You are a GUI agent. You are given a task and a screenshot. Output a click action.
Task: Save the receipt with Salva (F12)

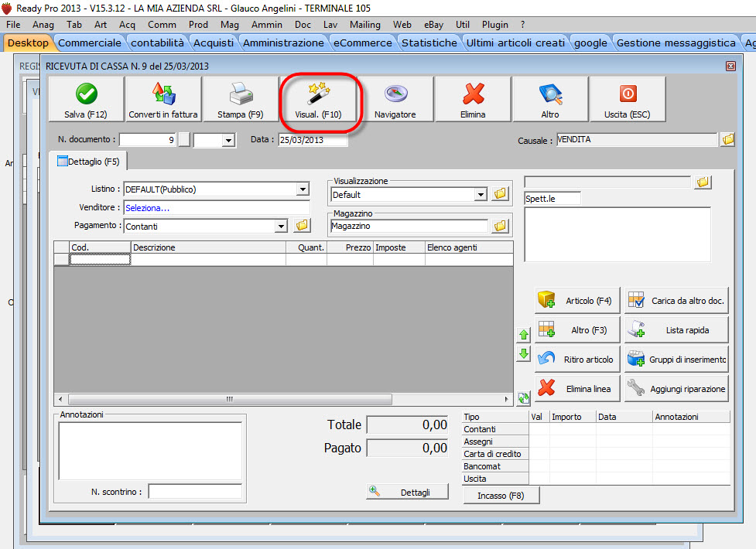pos(87,99)
